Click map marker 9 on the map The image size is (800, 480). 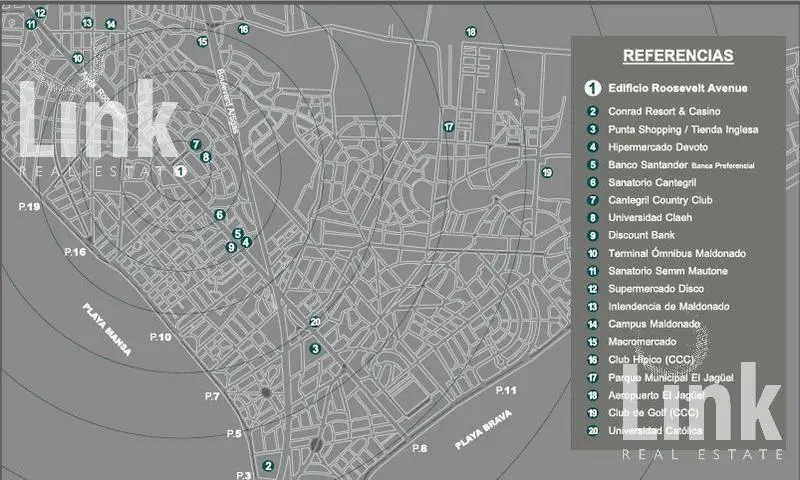[x=231, y=247]
